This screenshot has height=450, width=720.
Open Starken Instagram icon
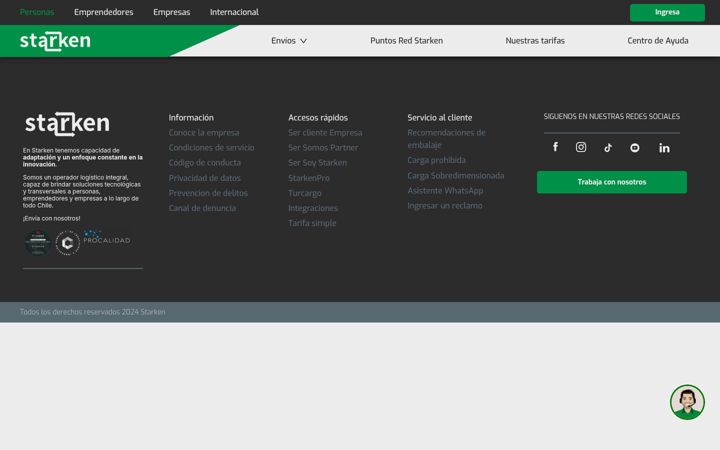(581, 147)
